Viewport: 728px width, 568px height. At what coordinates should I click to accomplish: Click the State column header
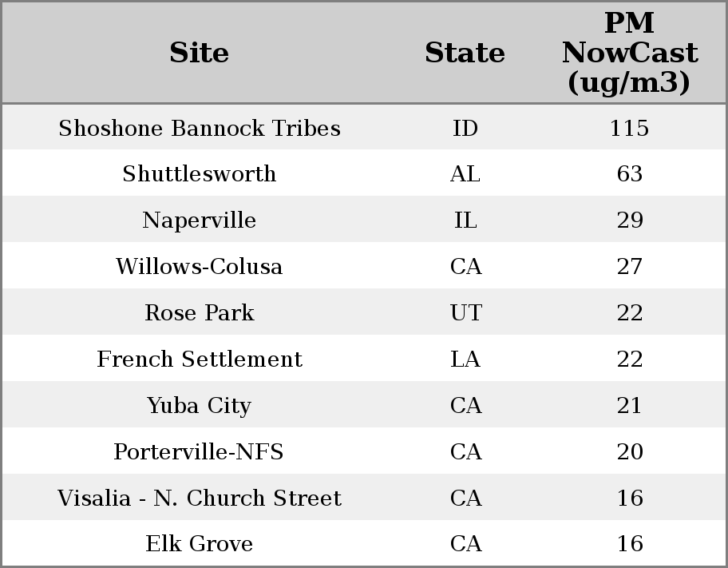click(465, 54)
